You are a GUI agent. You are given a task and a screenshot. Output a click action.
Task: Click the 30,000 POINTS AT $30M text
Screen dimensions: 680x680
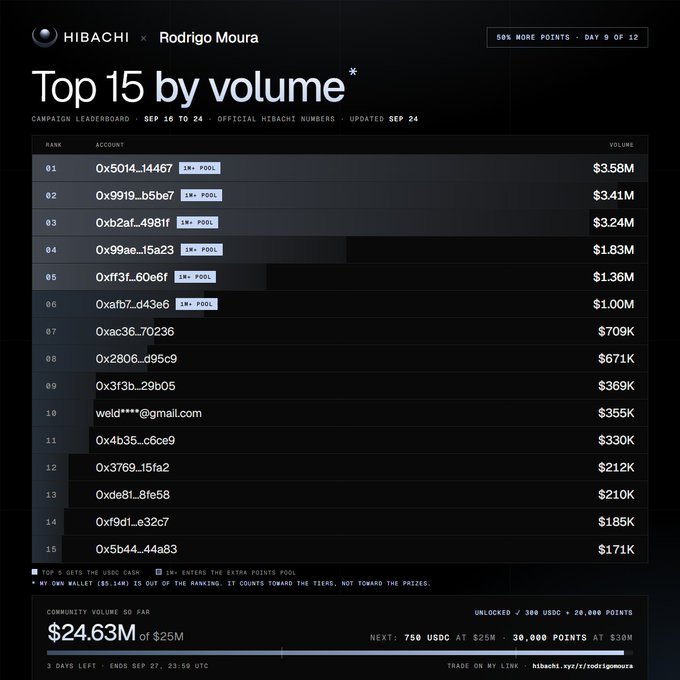(x=572, y=638)
